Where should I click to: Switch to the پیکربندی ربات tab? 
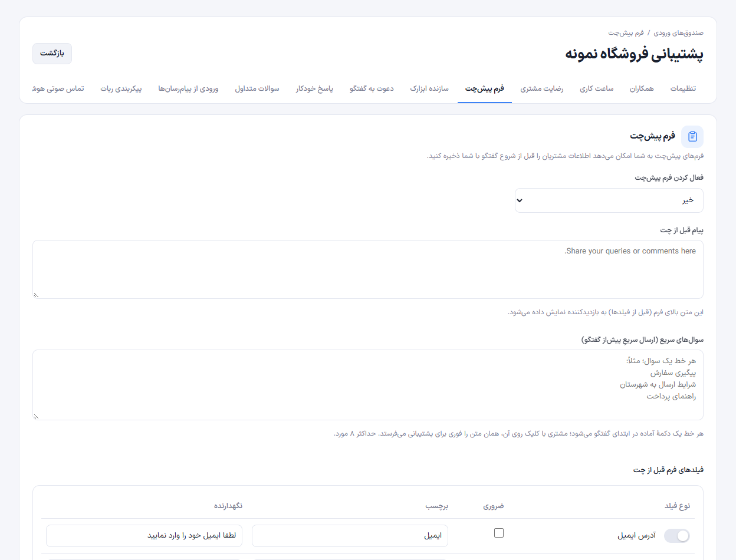[x=121, y=89]
